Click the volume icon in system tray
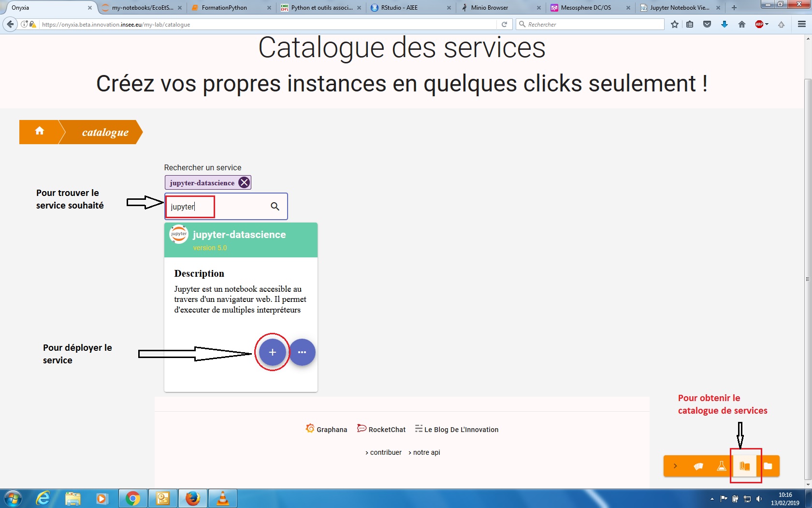This screenshot has width=812, height=508. pos(759,499)
